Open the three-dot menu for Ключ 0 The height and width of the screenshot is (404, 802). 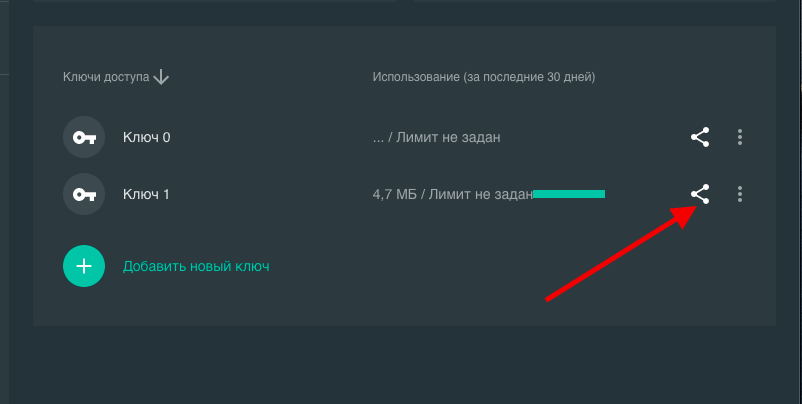pos(740,137)
